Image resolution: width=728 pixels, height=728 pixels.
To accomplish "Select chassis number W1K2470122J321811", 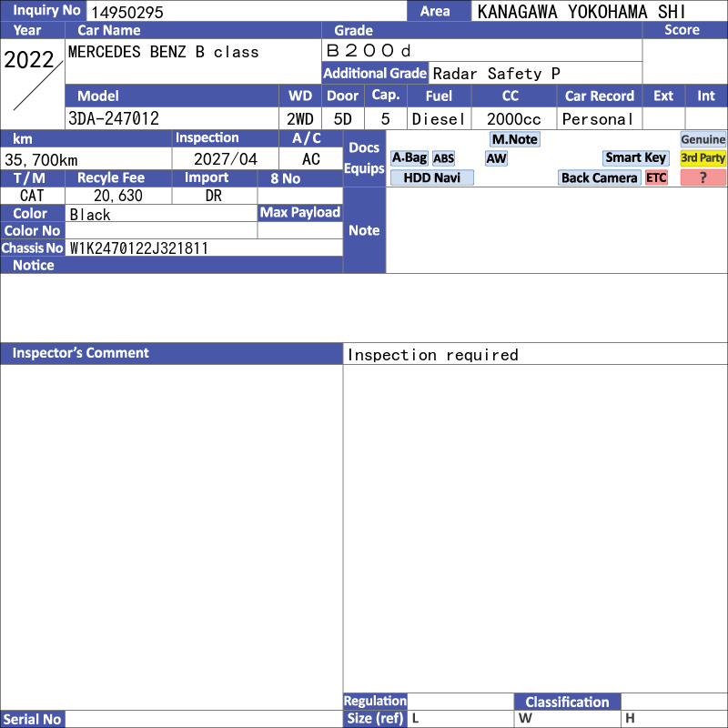I will pyautogui.click(x=139, y=248).
